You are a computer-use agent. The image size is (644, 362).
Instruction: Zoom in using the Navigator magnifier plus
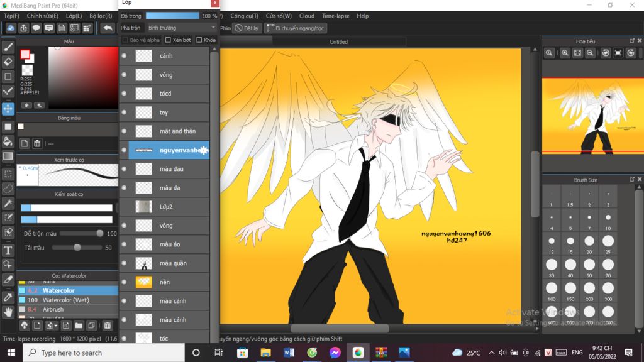(565, 53)
